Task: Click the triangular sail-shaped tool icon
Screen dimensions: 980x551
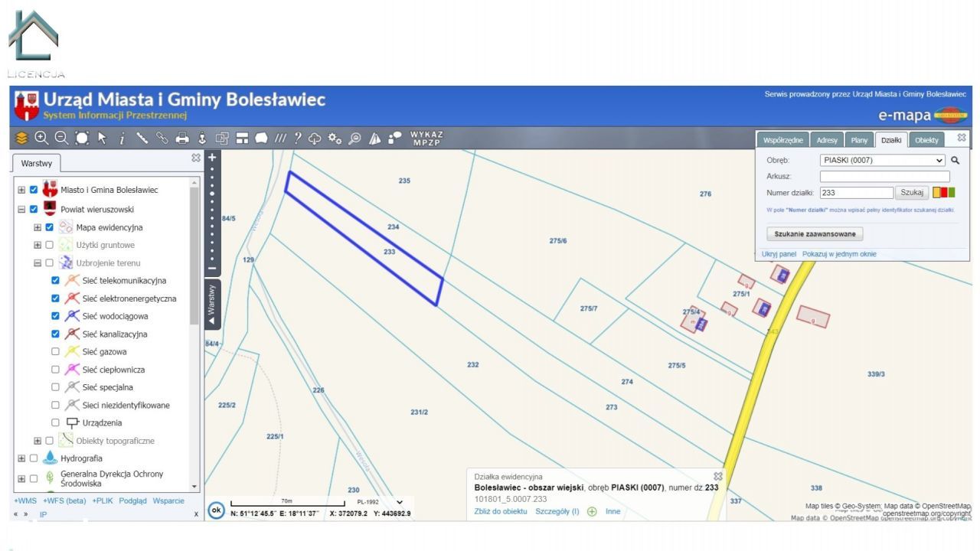Action: tap(375, 139)
